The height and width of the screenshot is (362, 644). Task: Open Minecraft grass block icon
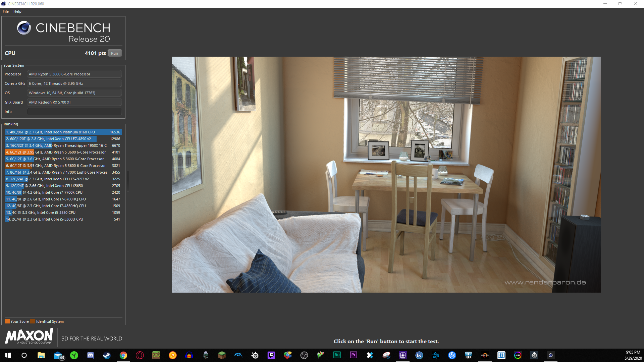coord(222,355)
